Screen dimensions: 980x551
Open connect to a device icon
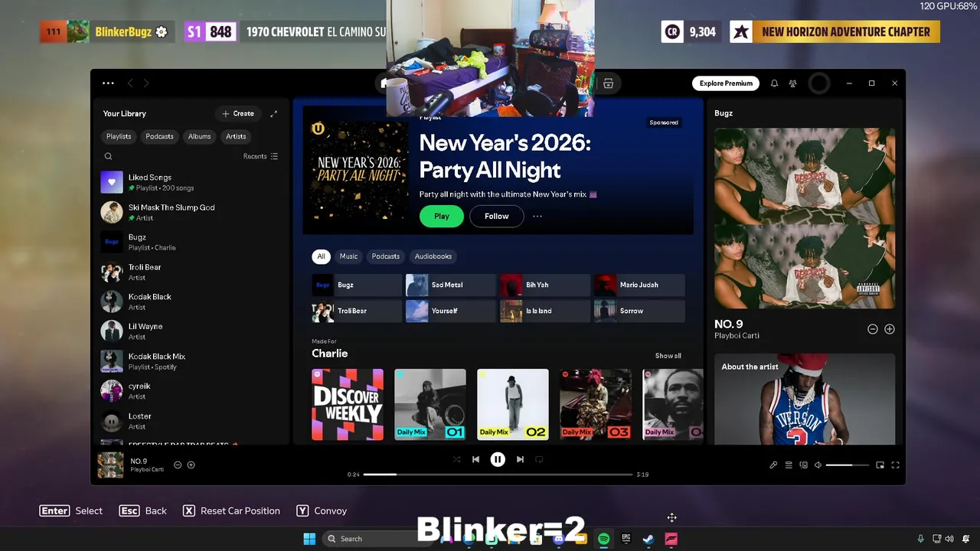point(803,465)
